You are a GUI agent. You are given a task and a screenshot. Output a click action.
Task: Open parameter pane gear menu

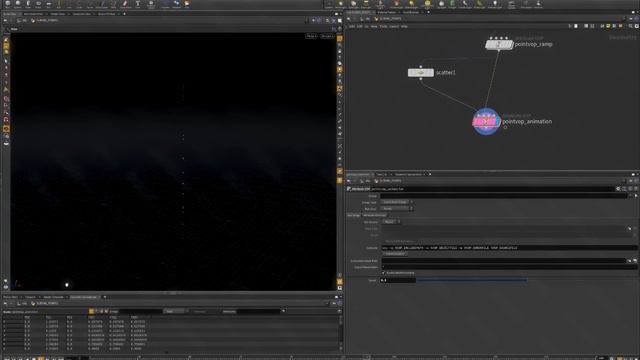tap(618, 189)
